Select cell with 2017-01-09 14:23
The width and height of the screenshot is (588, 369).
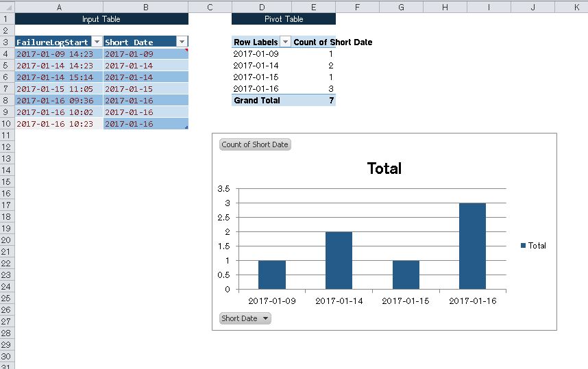59,54
